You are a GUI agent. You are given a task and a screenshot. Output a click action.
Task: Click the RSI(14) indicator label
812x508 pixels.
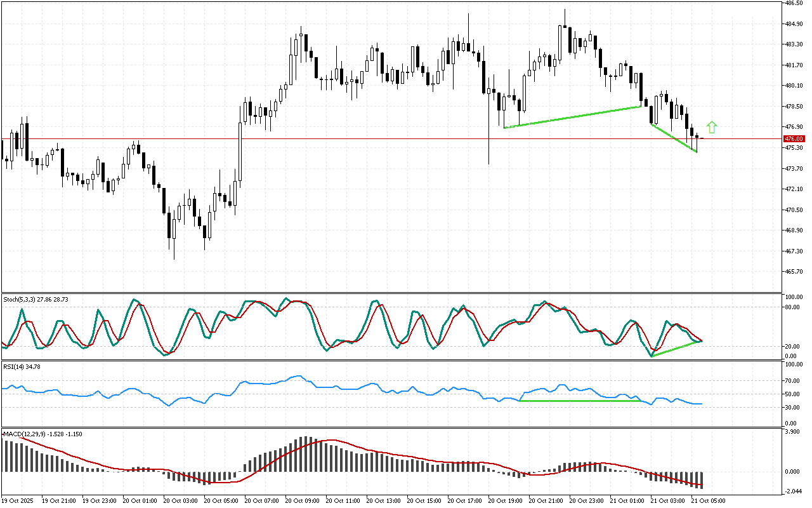pos(19,366)
